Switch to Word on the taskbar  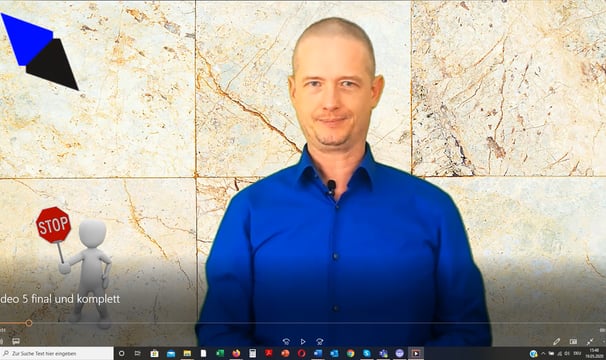click(318, 353)
